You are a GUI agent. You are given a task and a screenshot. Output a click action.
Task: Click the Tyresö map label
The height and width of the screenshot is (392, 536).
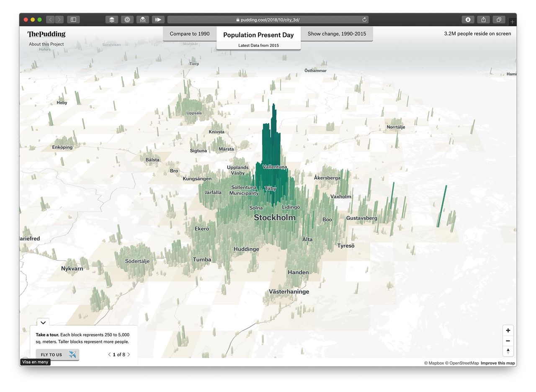click(346, 246)
